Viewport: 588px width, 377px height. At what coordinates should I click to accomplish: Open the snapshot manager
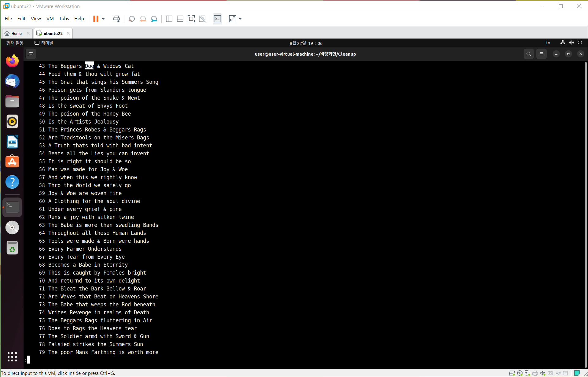[x=154, y=19]
